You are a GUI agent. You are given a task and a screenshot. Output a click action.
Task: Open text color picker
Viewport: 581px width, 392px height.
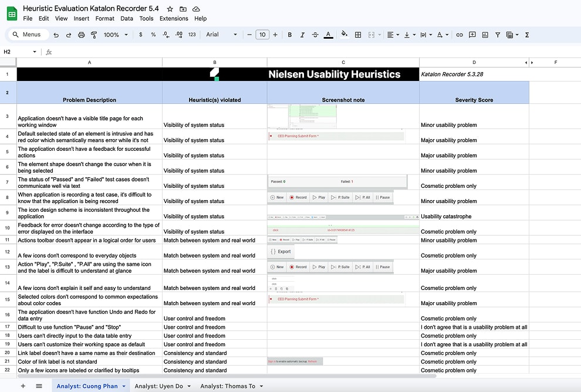pos(328,35)
